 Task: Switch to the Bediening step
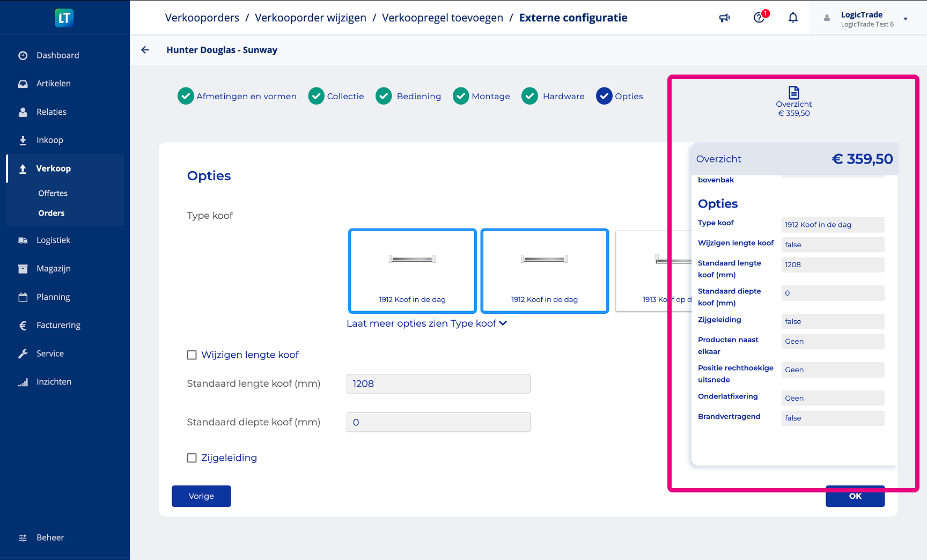(409, 97)
